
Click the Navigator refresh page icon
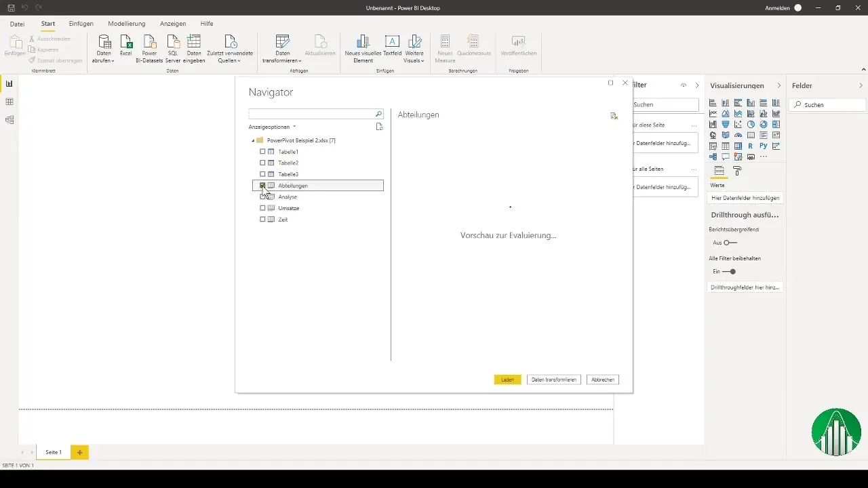click(x=380, y=127)
